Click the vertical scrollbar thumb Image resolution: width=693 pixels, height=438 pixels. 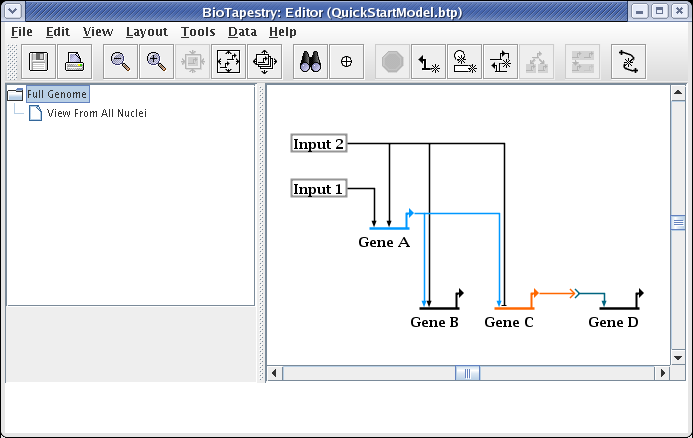coord(677,222)
